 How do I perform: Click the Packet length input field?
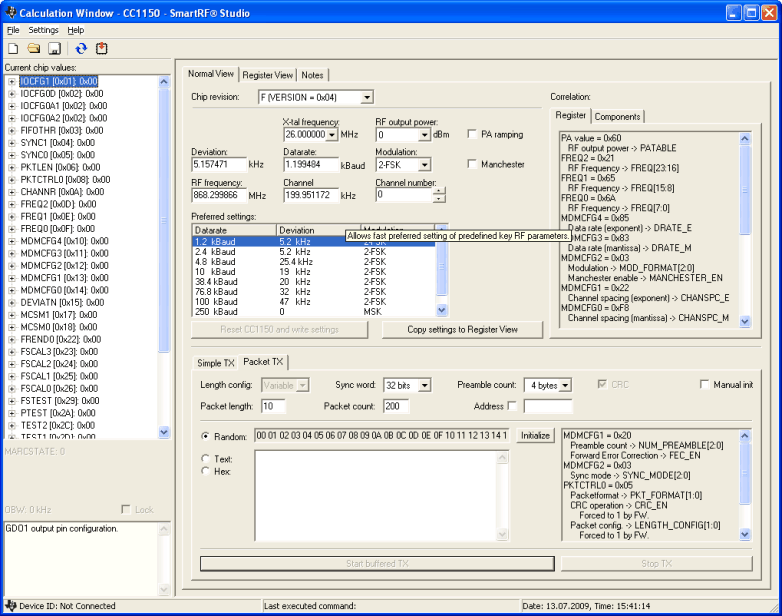[x=273, y=406]
